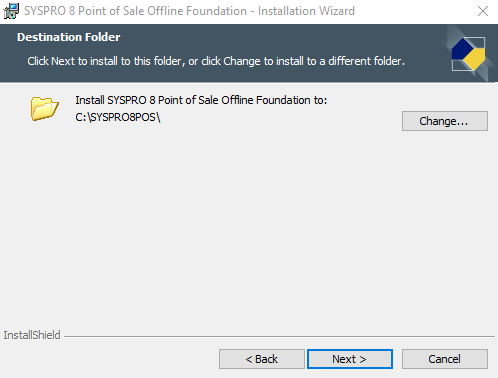Image resolution: width=498 pixels, height=378 pixels.
Task: Select the C:\SYSPRO8POS\ destination path text
Action: (118, 117)
